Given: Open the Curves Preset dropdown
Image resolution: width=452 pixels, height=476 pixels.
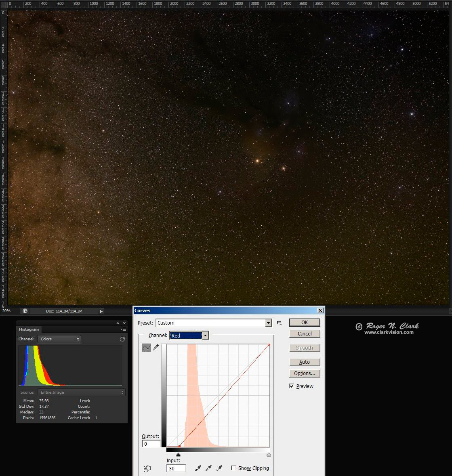Looking at the screenshot, I should [x=268, y=323].
